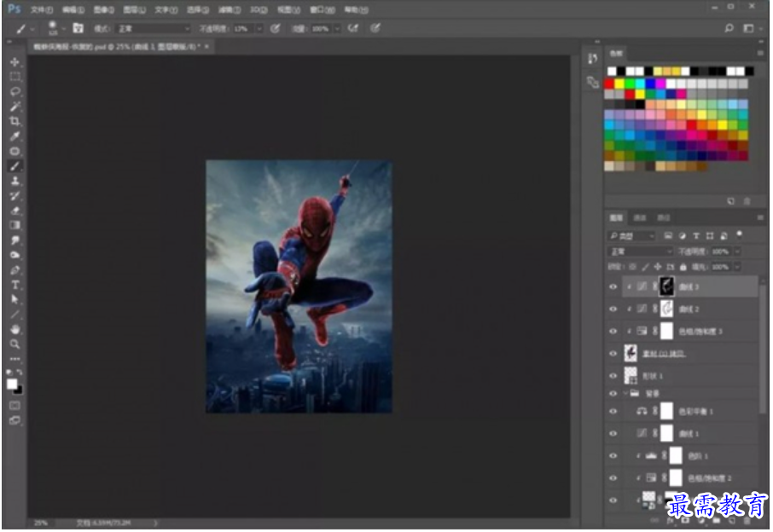This screenshot has height=532, width=773.
Task: Open the layer blend mode dropdown
Action: tap(641, 252)
